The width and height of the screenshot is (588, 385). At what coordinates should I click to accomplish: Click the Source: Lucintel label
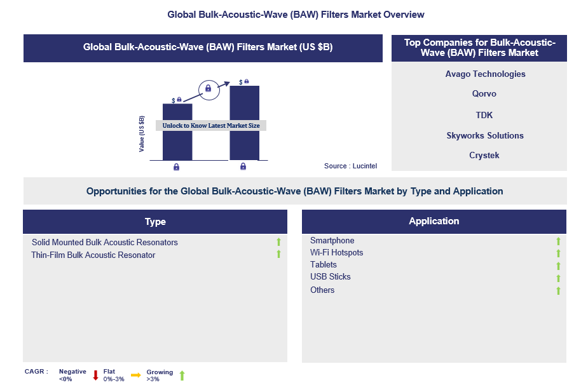coord(350,166)
